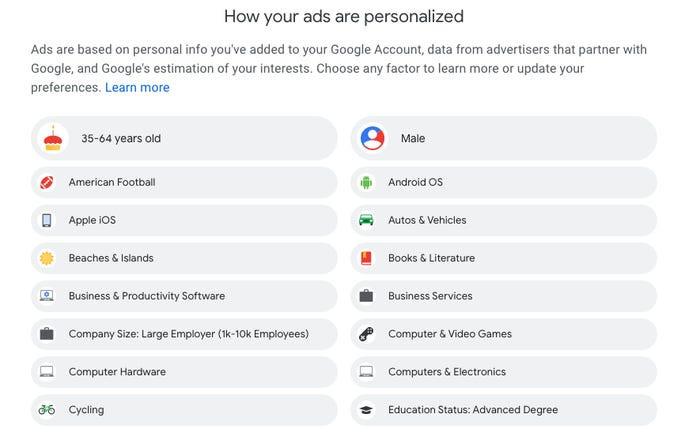This screenshot has width=700, height=429.
Task: Select the Apple iOS interest
Action: tap(184, 220)
